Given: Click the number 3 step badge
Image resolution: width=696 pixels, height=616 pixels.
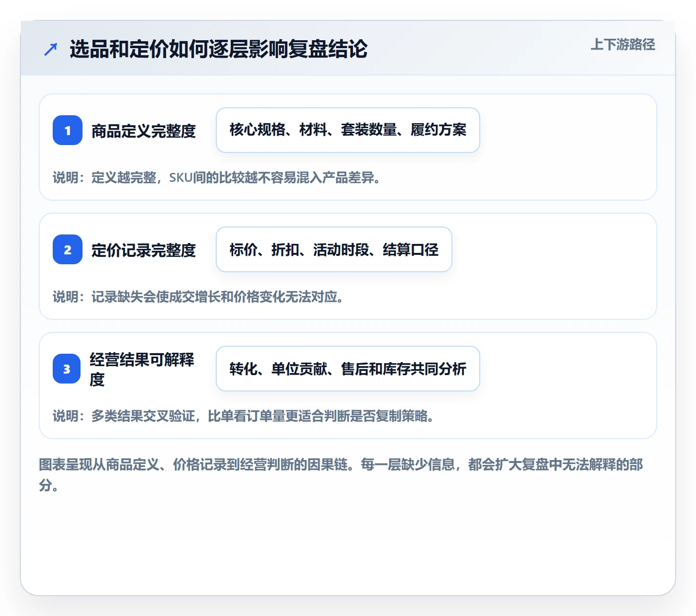Looking at the screenshot, I should point(67,369).
